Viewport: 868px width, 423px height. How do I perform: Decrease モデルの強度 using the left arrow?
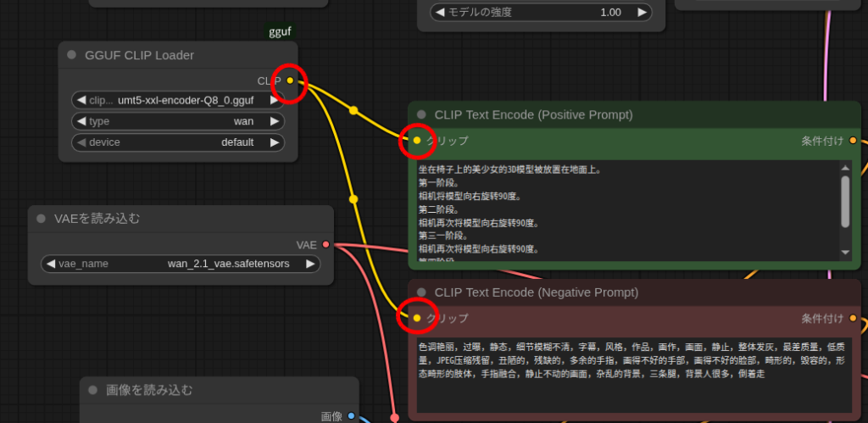tap(440, 13)
